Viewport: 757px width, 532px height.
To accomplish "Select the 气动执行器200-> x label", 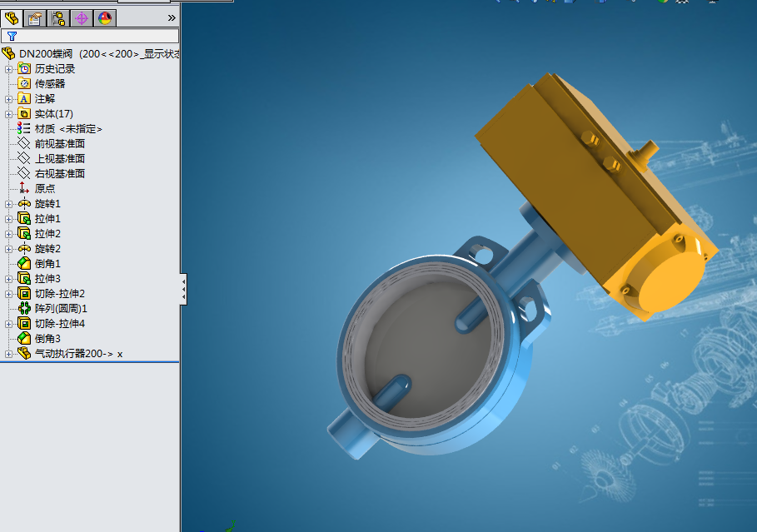I will coord(78,354).
